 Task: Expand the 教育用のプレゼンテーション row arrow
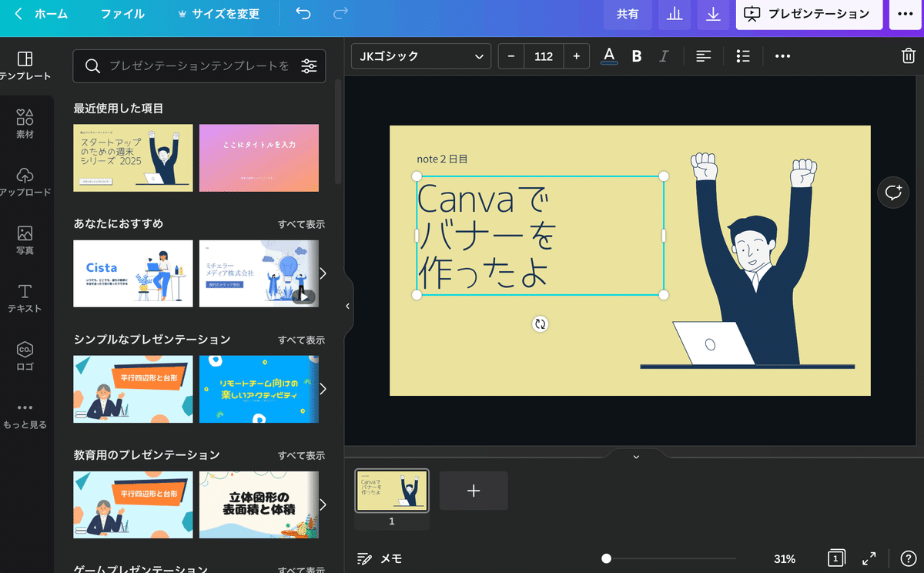tap(323, 504)
